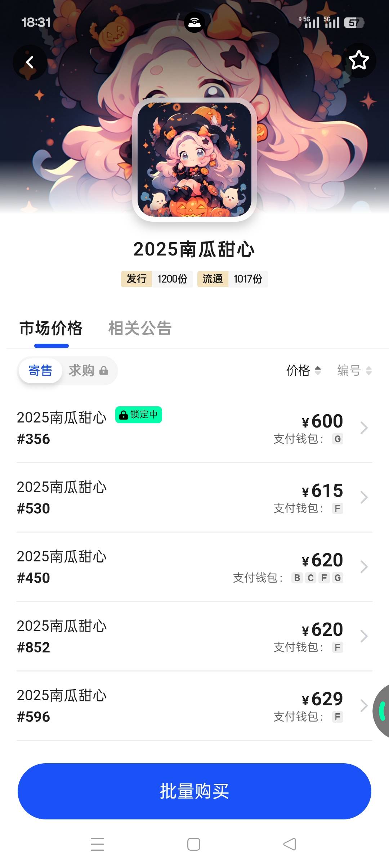The image size is (389, 868).
Task: Tap the 批量购买 button
Action: 194,791
